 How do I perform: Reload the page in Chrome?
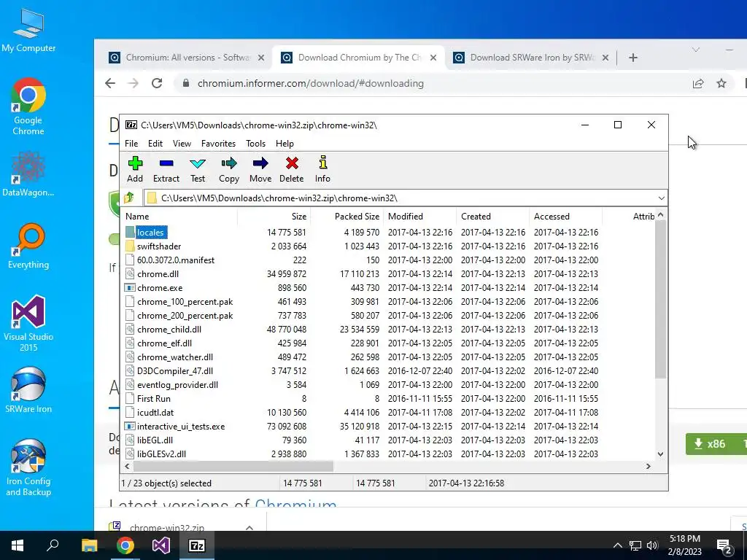(157, 83)
